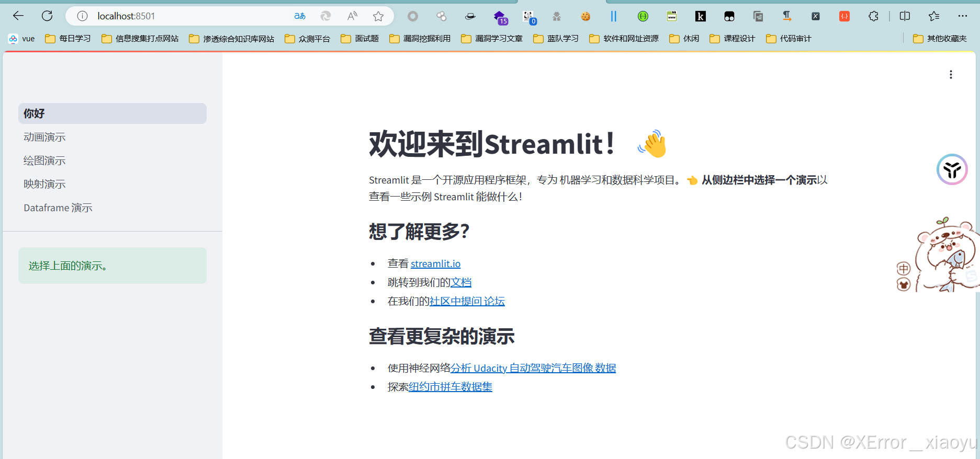The height and width of the screenshot is (459, 980).
Task: Open the Udacity 自动驾驶汽车图像数据 link
Action: (x=533, y=368)
